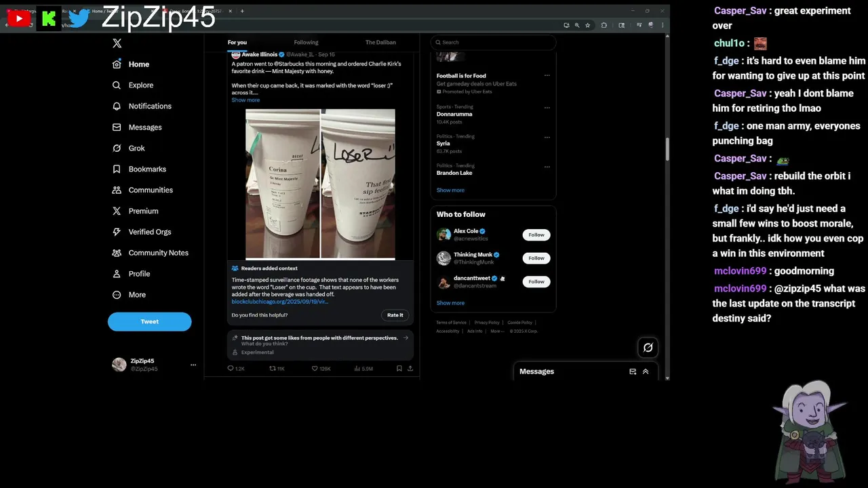Screen dimensions: 868x488
Task: Click new message icon in Messages drawer
Action: [x=633, y=372]
